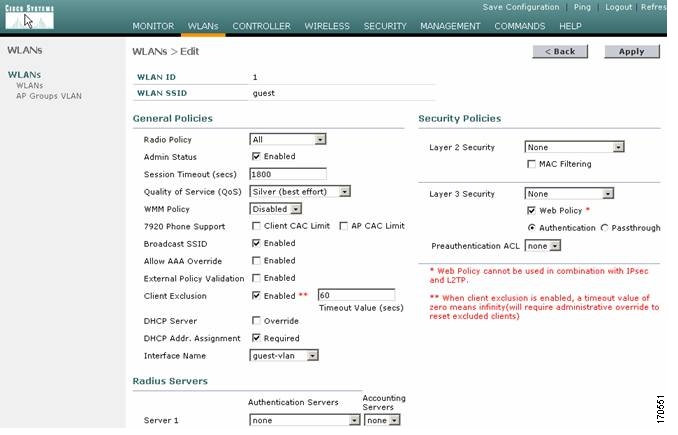Open AP Groups VLAN in sidebar

[x=48, y=96]
